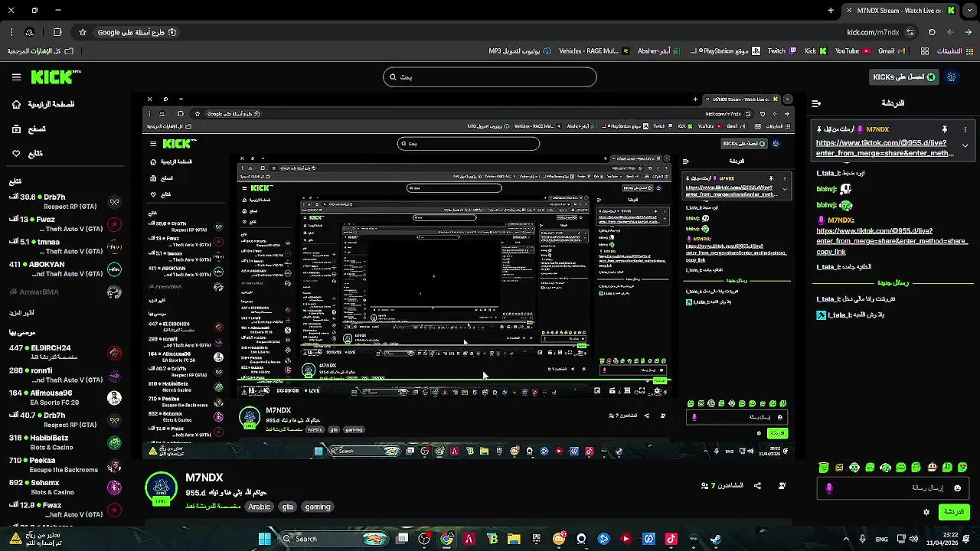This screenshot has width=980, height=551.
Task: Reload the browser page
Action: (932, 32)
